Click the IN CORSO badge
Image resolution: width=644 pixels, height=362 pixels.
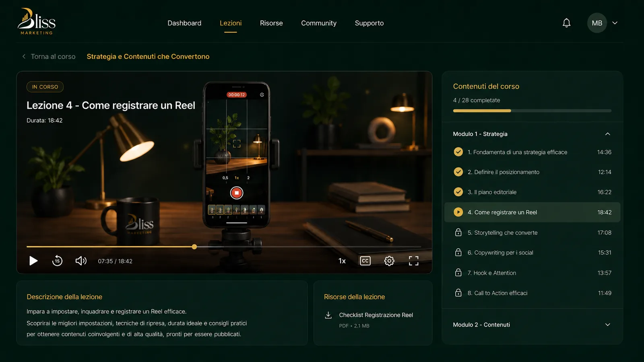(45, 87)
